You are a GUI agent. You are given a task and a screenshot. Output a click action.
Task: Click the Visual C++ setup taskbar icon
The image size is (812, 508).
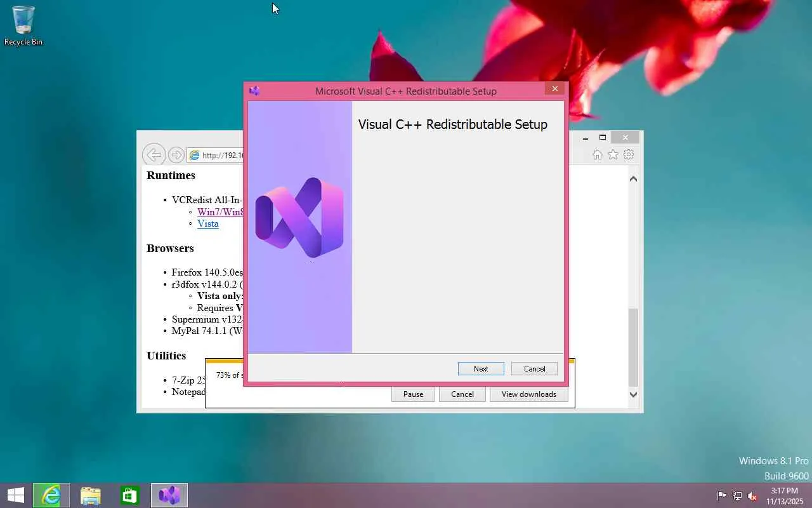[169, 495]
